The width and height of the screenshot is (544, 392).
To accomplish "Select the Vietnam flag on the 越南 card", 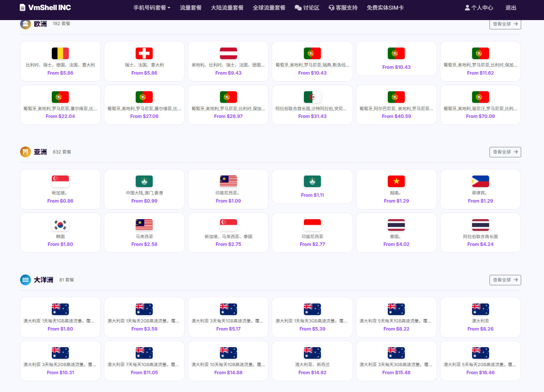I will [396, 181].
